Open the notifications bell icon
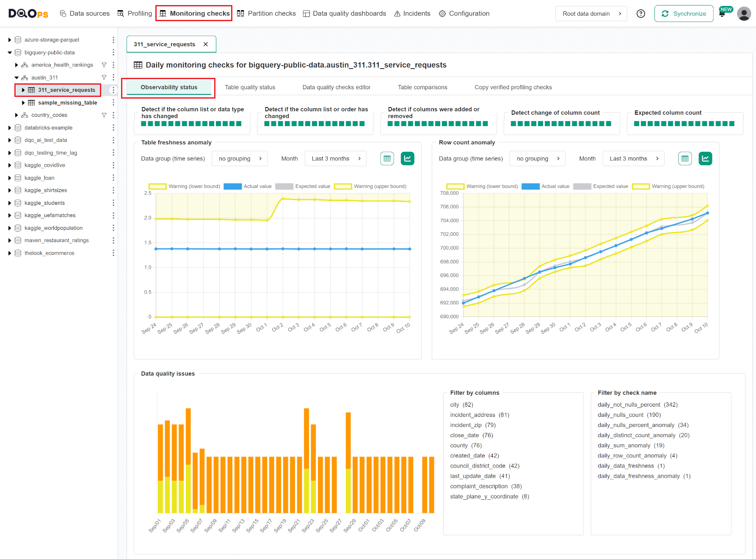This screenshot has height=559, width=756. [x=722, y=14]
